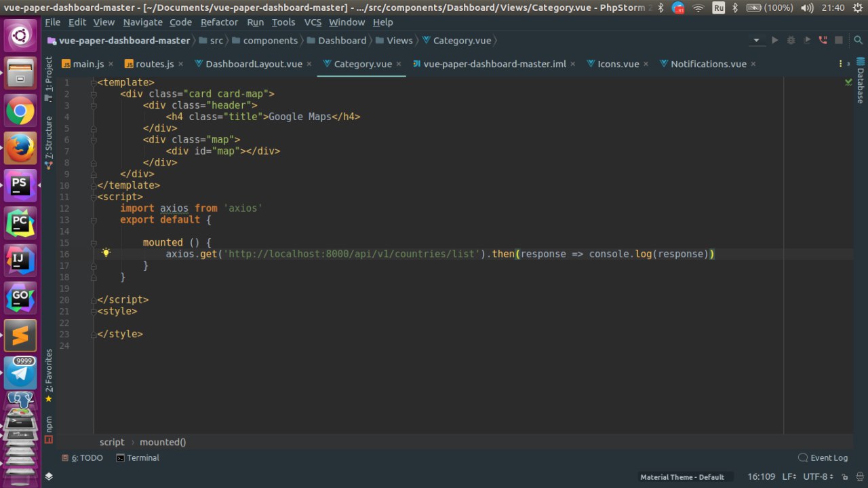Open the LF line separator selector
Screen dimensions: 868x488
[790, 476]
